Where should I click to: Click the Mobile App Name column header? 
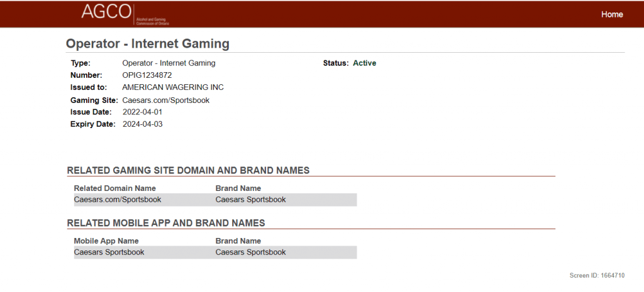click(106, 241)
